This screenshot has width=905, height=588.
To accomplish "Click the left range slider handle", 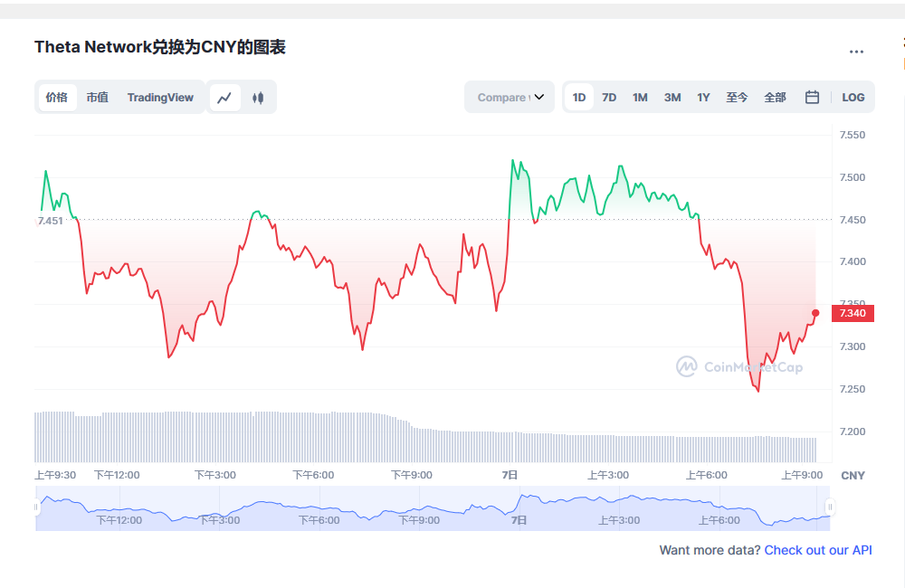I will tap(36, 507).
